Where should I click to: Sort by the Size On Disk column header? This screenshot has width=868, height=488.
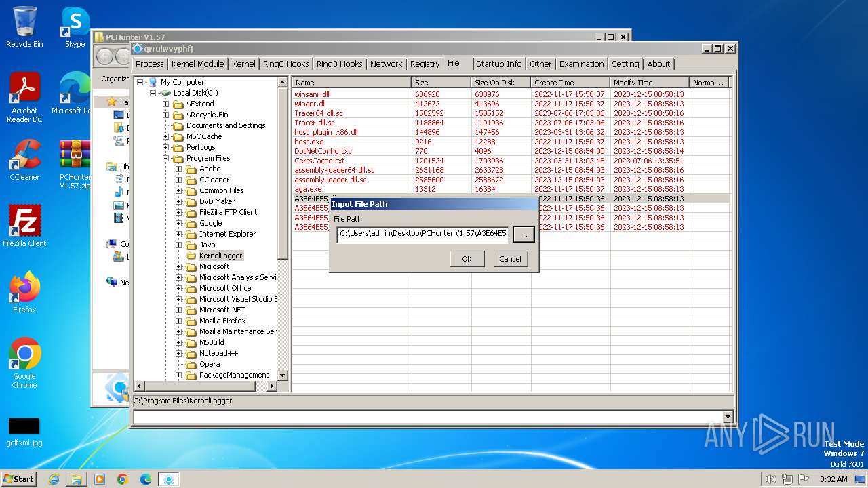pos(501,83)
